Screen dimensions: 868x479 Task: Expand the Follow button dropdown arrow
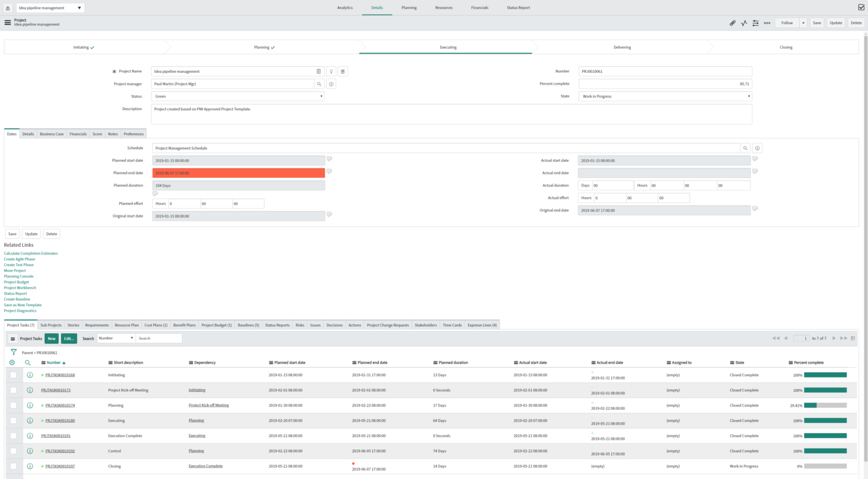tap(802, 23)
